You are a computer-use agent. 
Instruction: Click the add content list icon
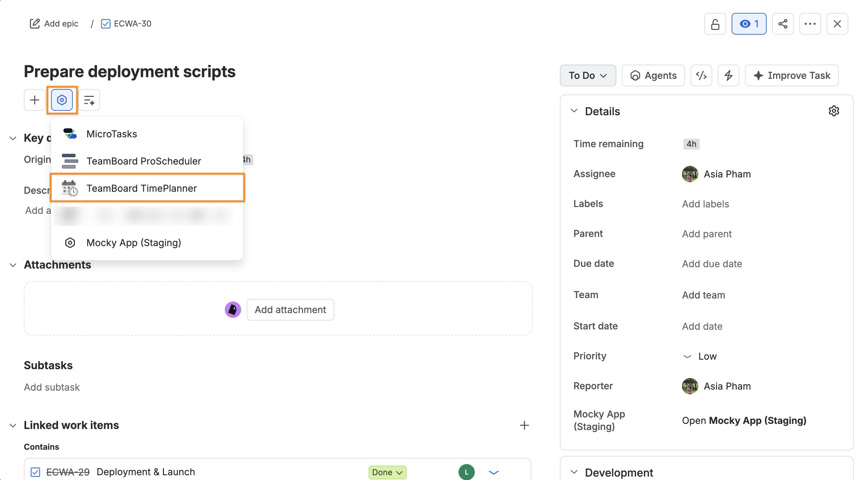pos(89,100)
